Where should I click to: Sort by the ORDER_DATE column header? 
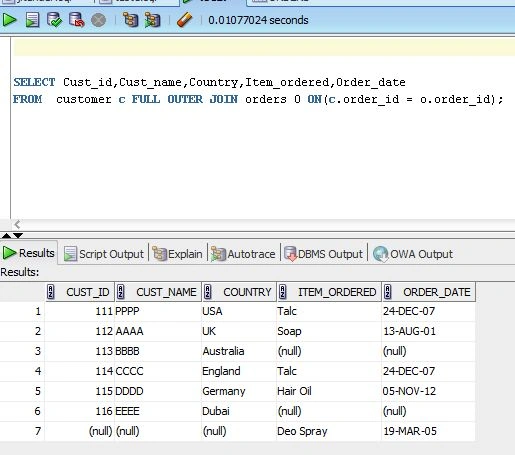coord(429,292)
